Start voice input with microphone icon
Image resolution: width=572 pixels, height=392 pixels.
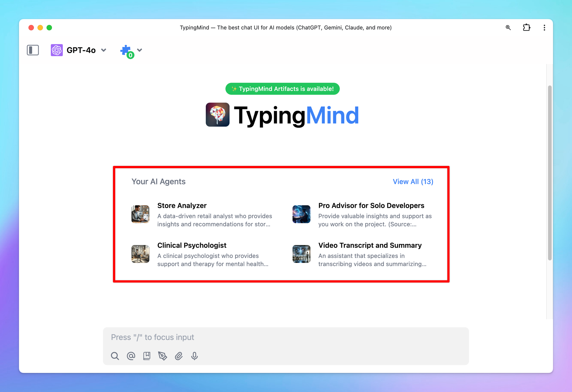pyautogui.click(x=194, y=356)
